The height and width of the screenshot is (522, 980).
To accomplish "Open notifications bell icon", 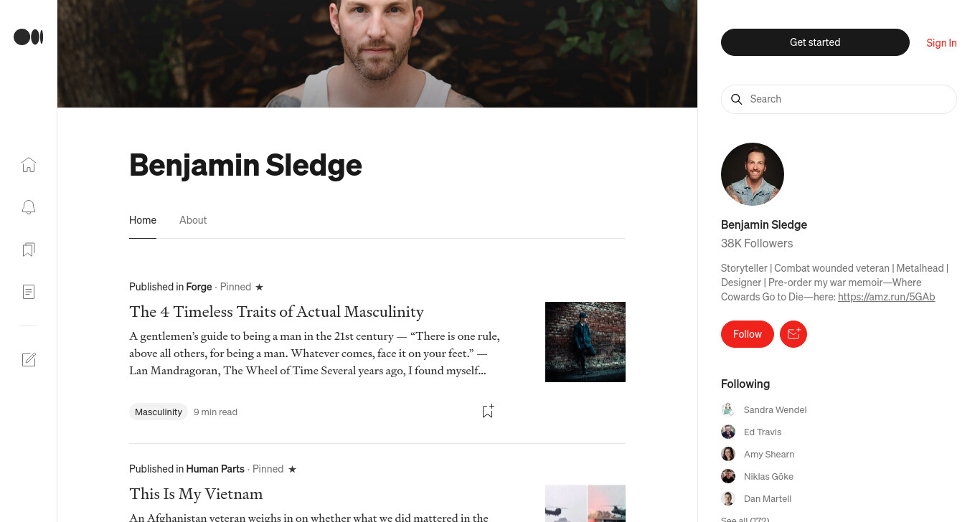I will coord(29,207).
